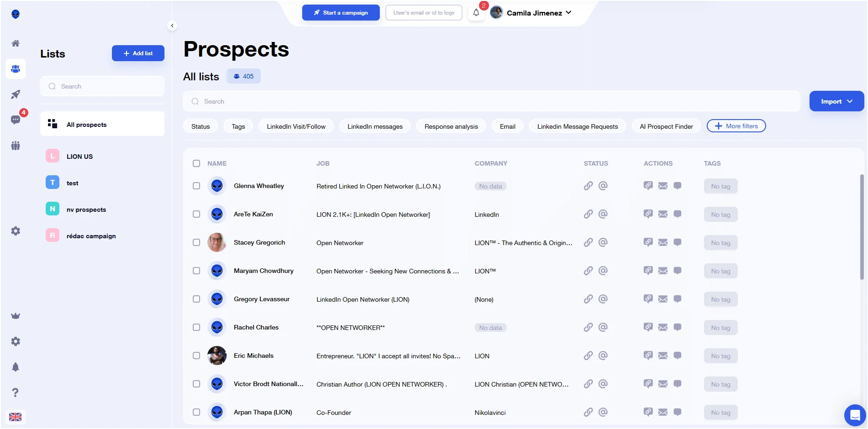The height and width of the screenshot is (429, 868).
Task: Click No tag for Eric Michaels
Action: click(x=720, y=356)
